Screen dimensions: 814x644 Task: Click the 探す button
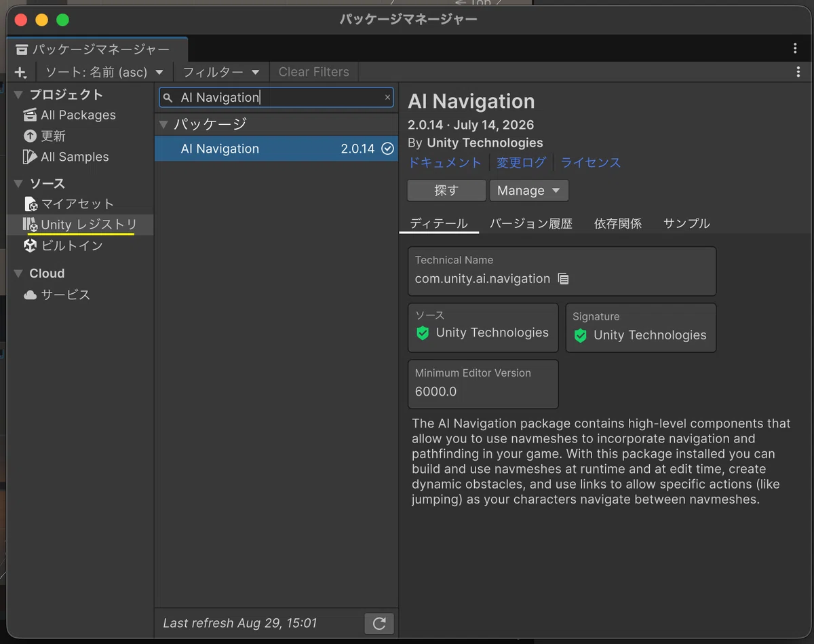446,191
